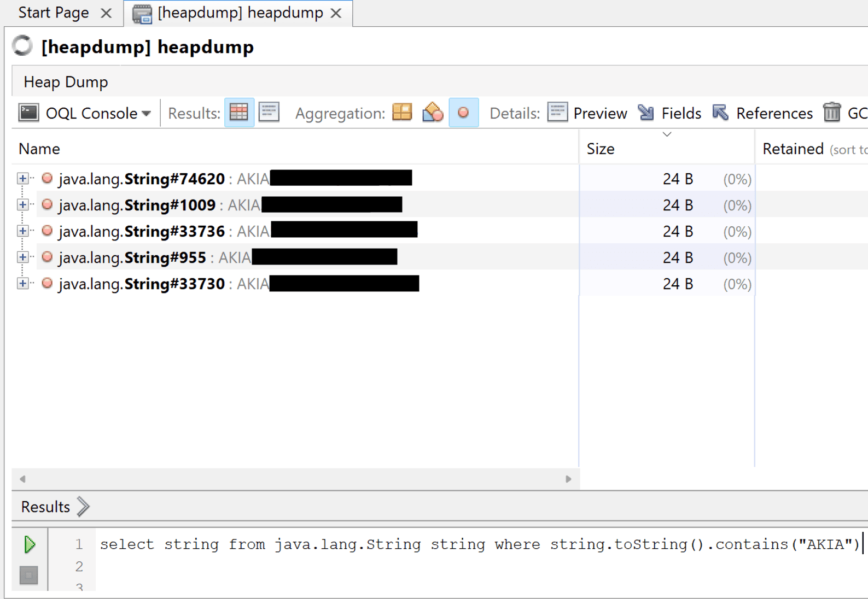
Task: Expand java.lang.String#74620 row
Action: pos(22,179)
